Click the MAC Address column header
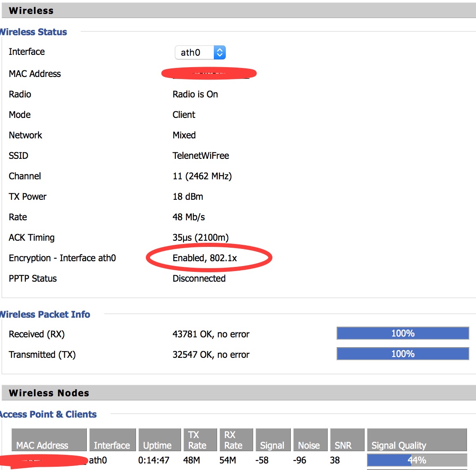This screenshot has height=470, width=476. (49, 440)
